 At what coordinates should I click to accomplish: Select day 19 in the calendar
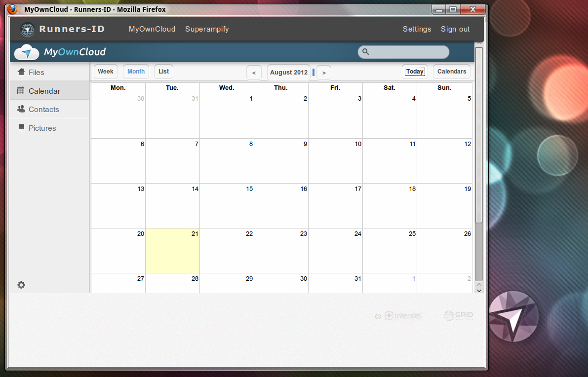(x=444, y=206)
